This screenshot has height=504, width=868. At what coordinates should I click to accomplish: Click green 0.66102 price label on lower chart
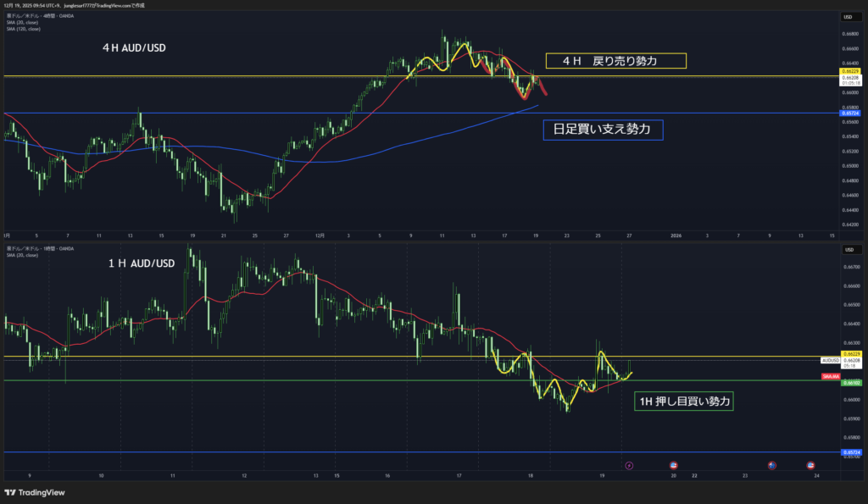coord(851,382)
